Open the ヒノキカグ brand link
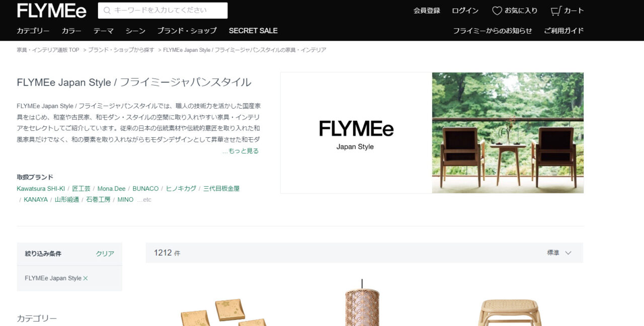Image resolution: width=644 pixels, height=326 pixels. point(181,189)
